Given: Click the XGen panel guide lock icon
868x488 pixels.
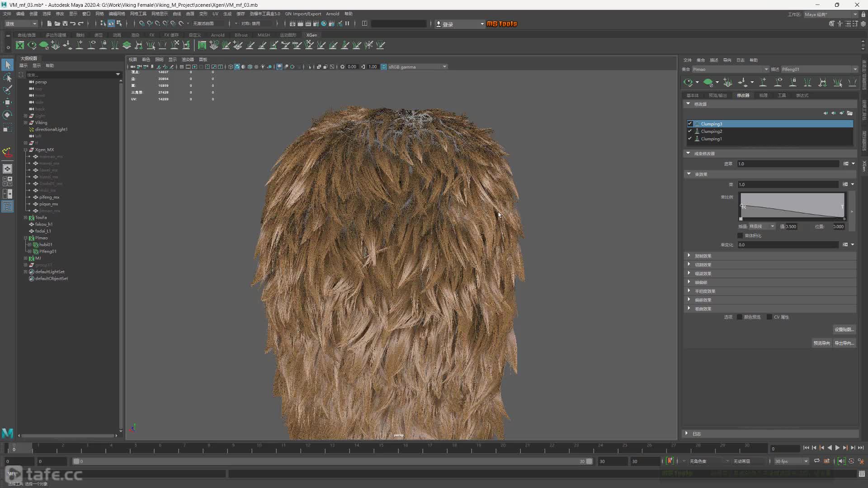Looking at the screenshot, I should point(793,82).
